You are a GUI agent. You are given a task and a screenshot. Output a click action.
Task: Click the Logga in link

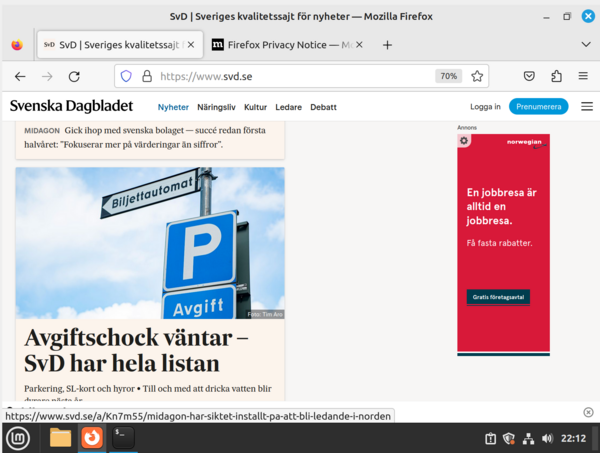click(485, 107)
